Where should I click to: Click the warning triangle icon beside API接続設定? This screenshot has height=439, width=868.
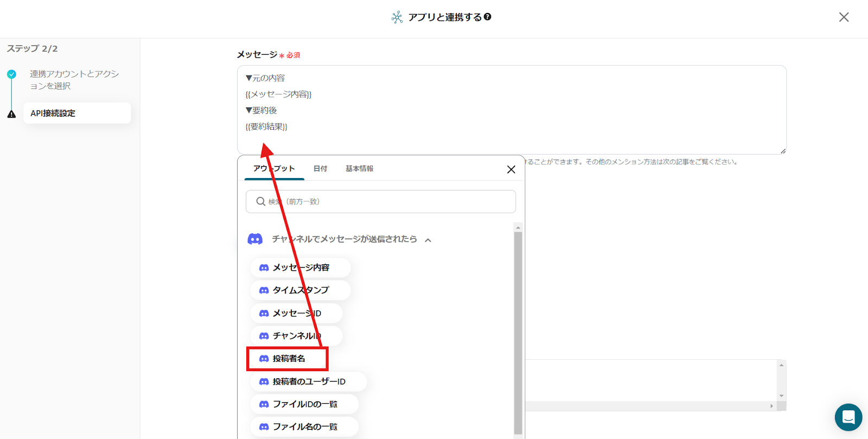11,114
